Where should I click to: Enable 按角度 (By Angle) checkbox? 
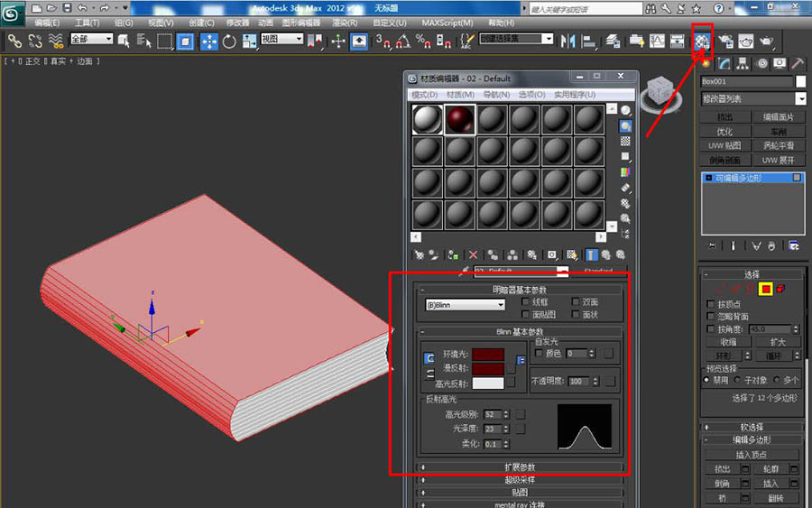711,328
